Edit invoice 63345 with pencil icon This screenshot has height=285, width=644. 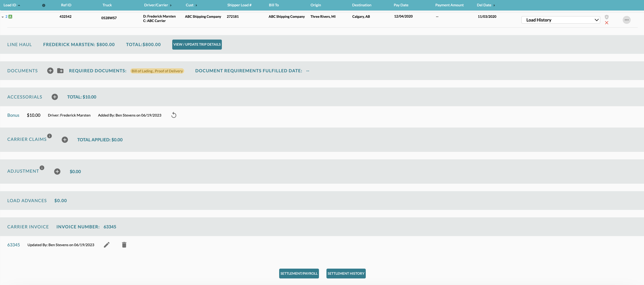tap(107, 245)
